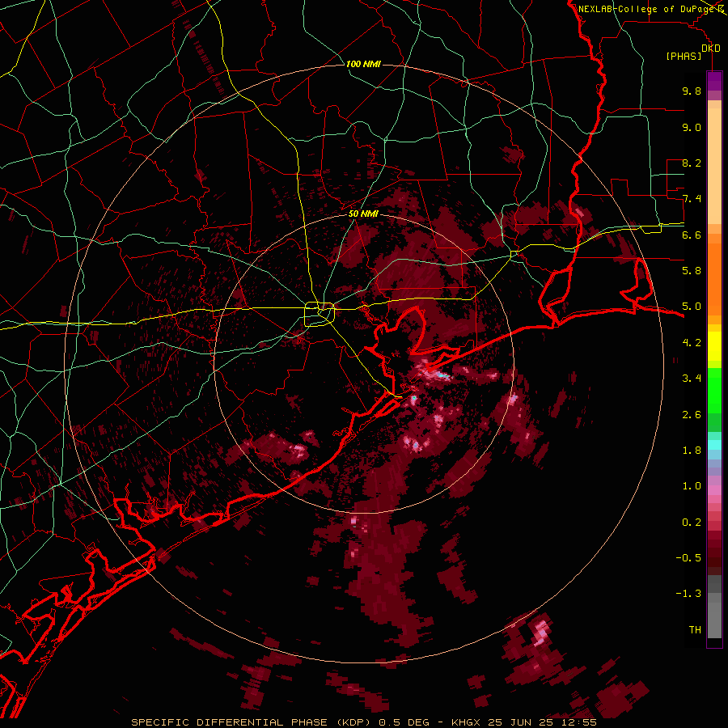Click the yellow Houston highway loop square
Viewport: 728px width, 728px height.
coord(320,314)
